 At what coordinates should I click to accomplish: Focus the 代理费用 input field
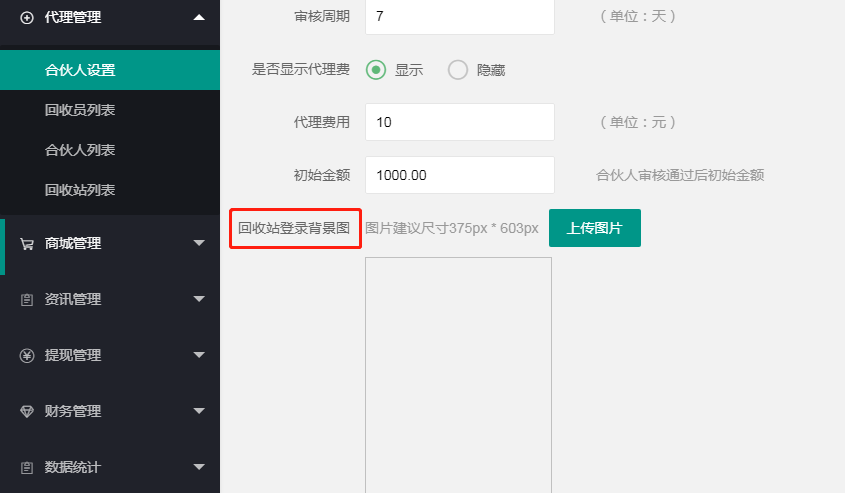tap(460, 122)
